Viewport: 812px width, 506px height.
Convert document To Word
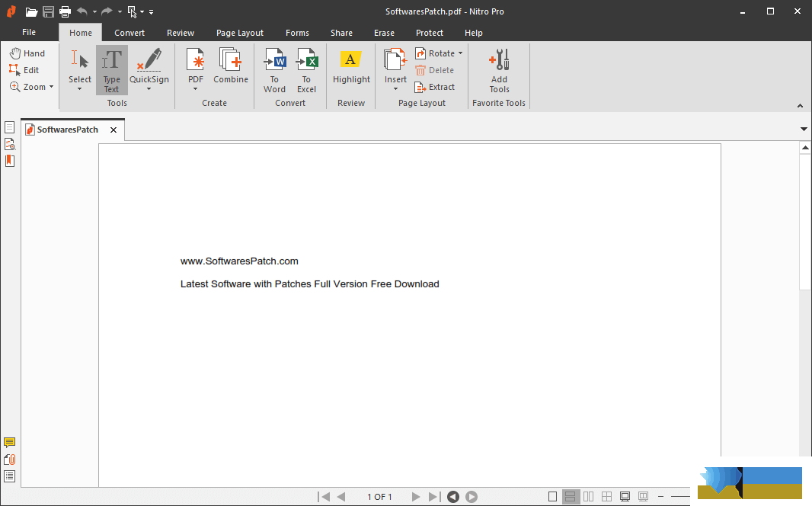(274, 70)
